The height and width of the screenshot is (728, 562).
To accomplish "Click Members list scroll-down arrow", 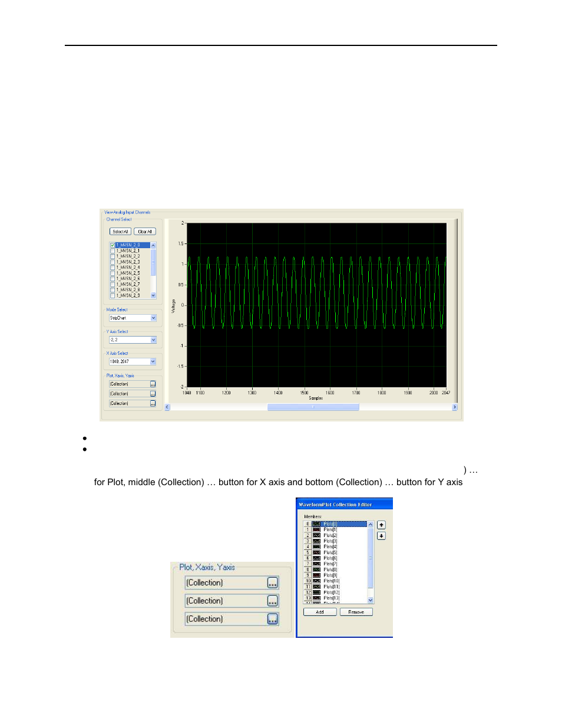I will click(x=371, y=600).
